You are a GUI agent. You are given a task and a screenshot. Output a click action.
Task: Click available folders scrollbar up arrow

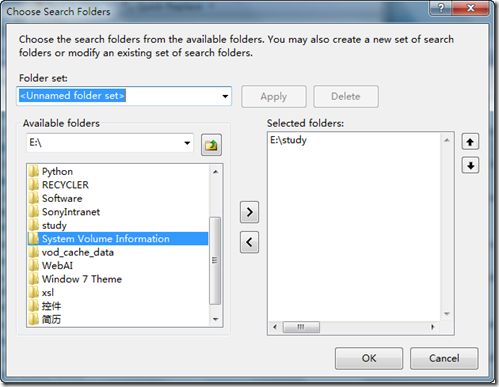point(215,172)
